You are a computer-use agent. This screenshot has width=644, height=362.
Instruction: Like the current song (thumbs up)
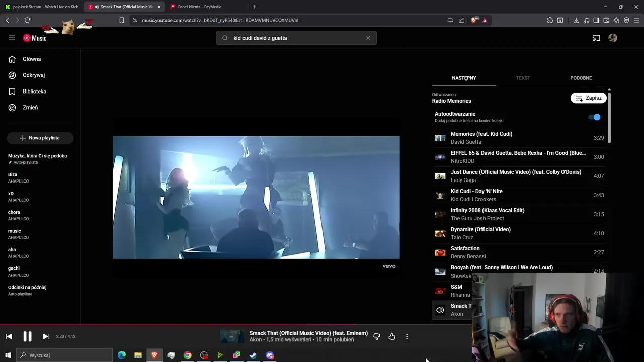(x=392, y=336)
